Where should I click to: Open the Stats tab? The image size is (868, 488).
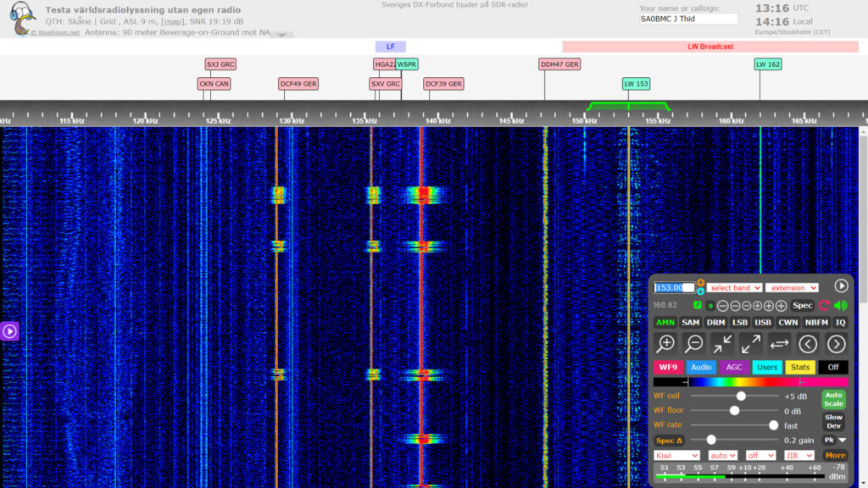click(x=800, y=367)
